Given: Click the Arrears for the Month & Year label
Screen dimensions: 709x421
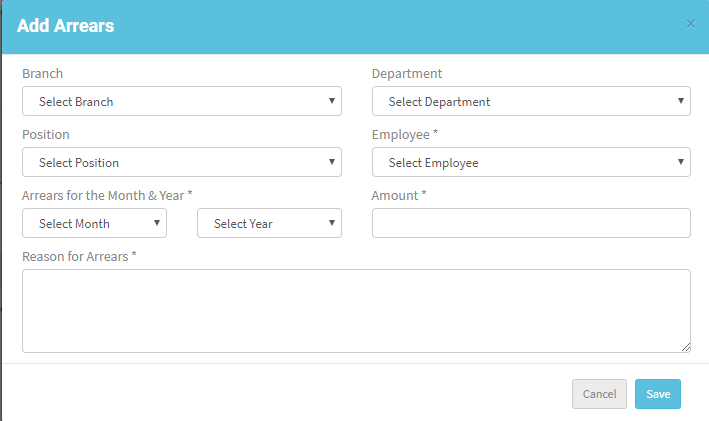Looking at the screenshot, I should [107, 196].
